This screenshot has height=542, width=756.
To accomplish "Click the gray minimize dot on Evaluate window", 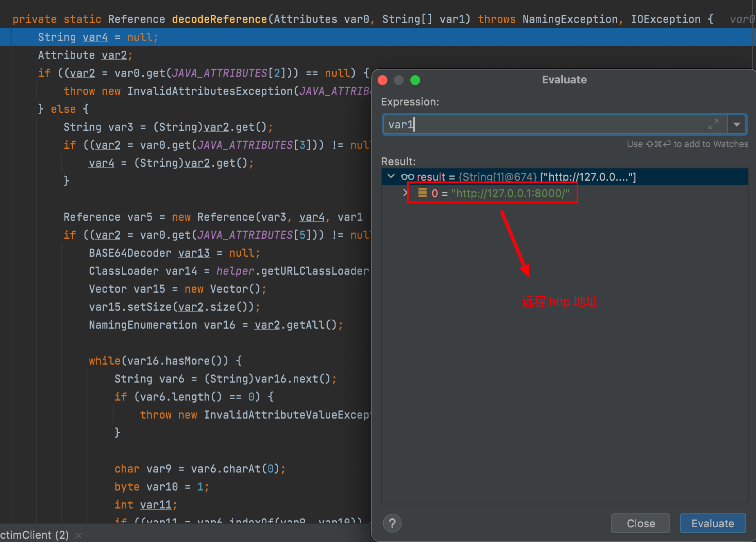I will (x=399, y=80).
